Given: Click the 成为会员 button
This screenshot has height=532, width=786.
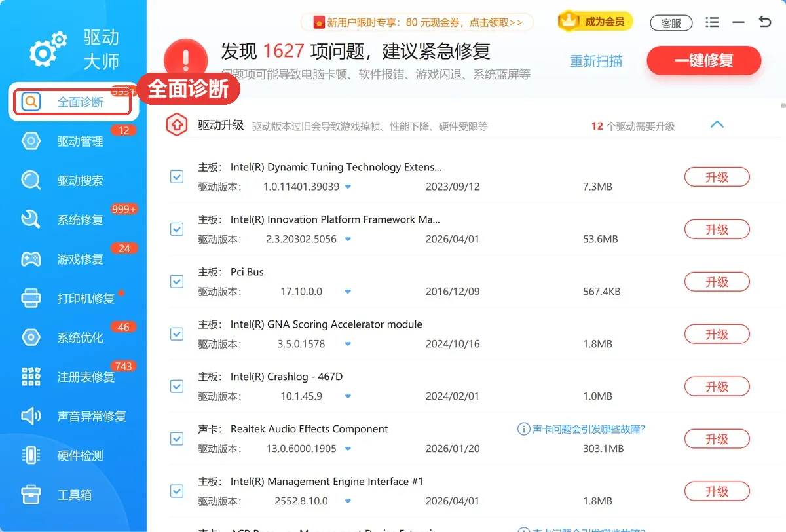Looking at the screenshot, I should tap(595, 22).
